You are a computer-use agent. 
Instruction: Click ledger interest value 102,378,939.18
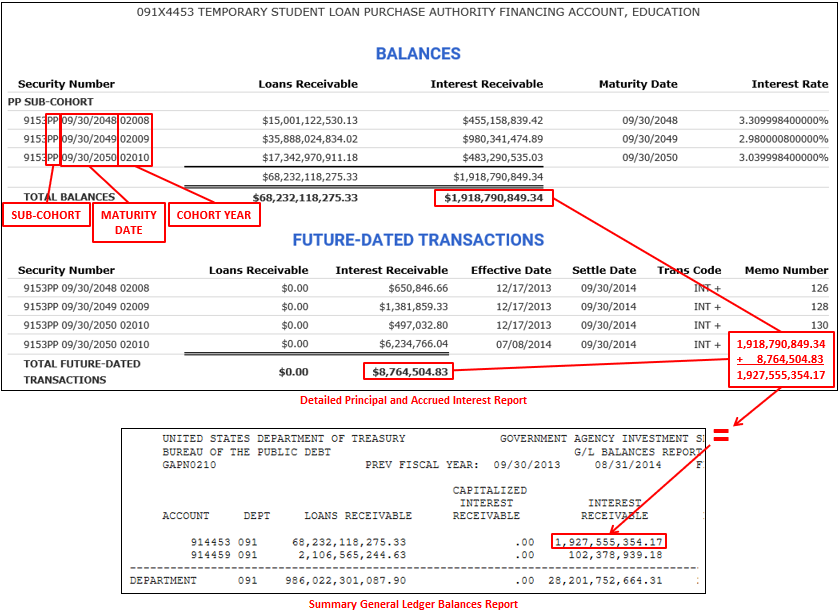[615, 555]
